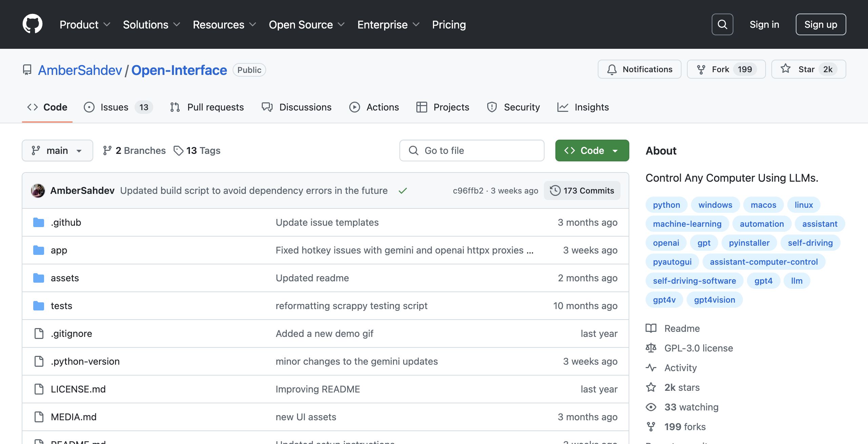Click the Go to file search field
This screenshot has width=868, height=444.
tap(472, 150)
